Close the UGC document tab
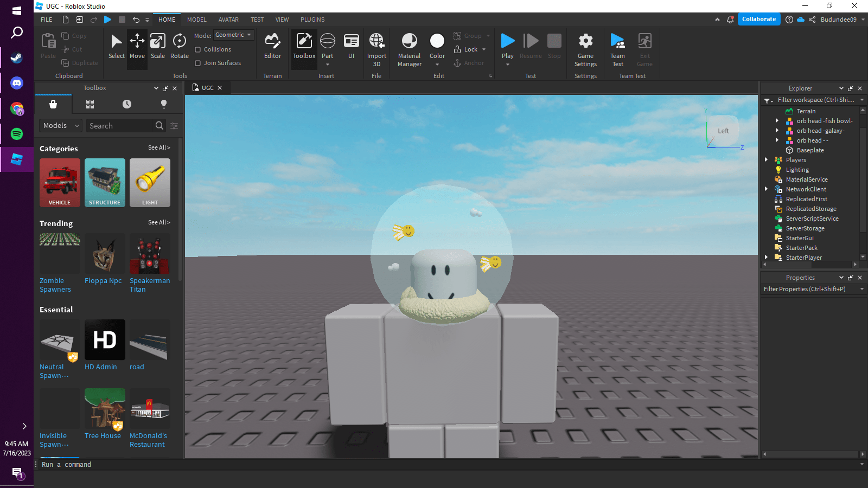868x488 pixels. pyautogui.click(x=220, y=88)
